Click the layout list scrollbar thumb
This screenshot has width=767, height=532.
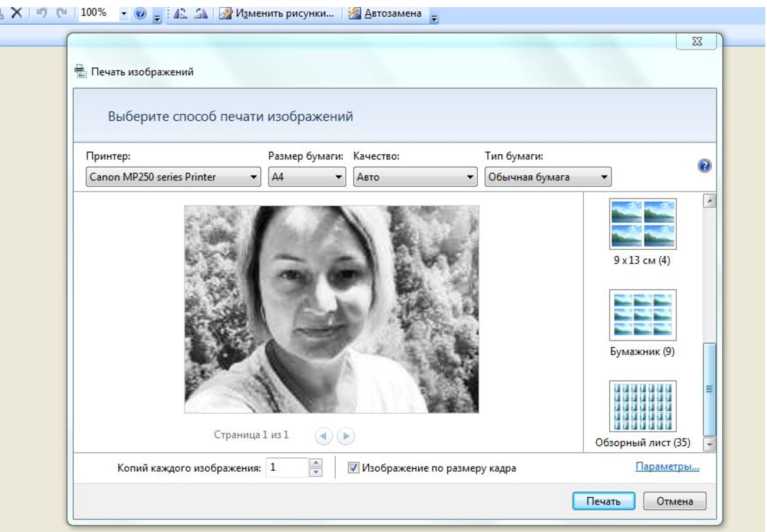pyautogui.click(x=710, y=389)
